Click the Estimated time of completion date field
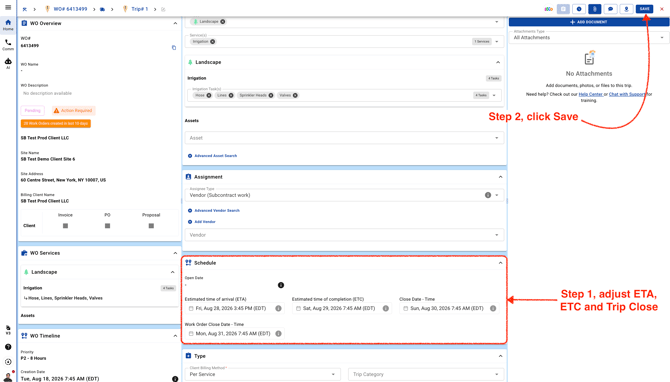Image resolution: width=670 pixels, height=382 pixels. point(342,309)
